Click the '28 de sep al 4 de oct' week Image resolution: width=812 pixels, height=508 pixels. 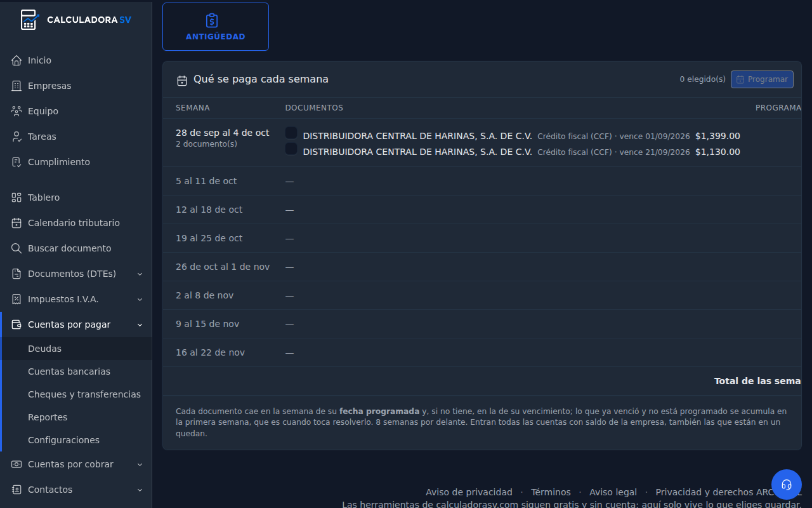[x=223, y=133]
